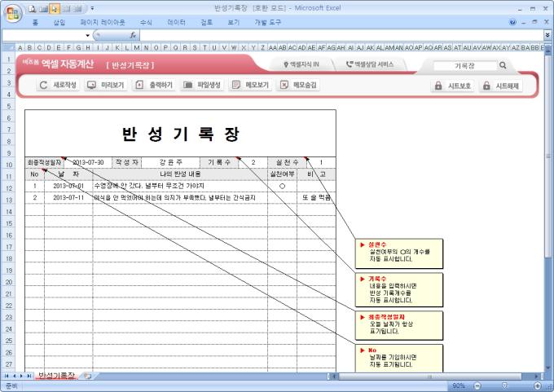This screenshot has width=554, height=392.
Task: Select date cell 2013-07-11
Action: click(x=68, y=198)
